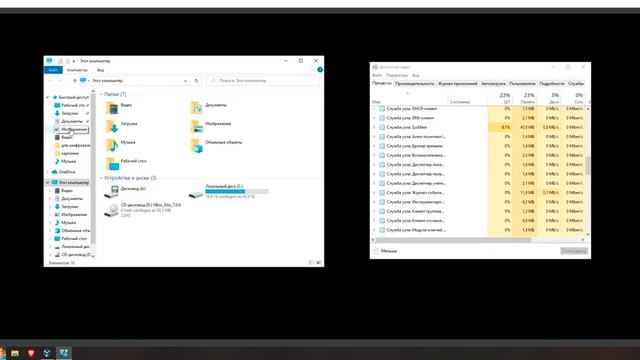Open Brave browser from the taskbar
Image resolution: width=640 pixels, height=360 pixels.
(x=31, y=353)
